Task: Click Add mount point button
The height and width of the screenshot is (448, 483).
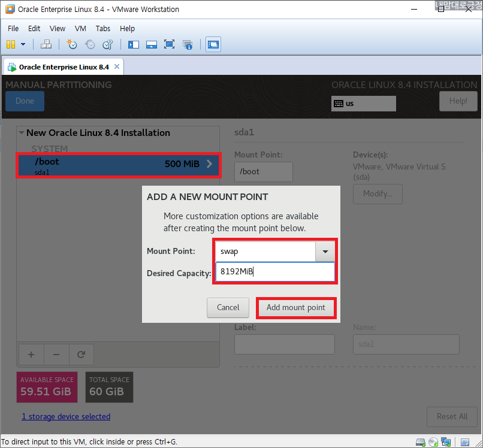Action: (x=295, y=308)
